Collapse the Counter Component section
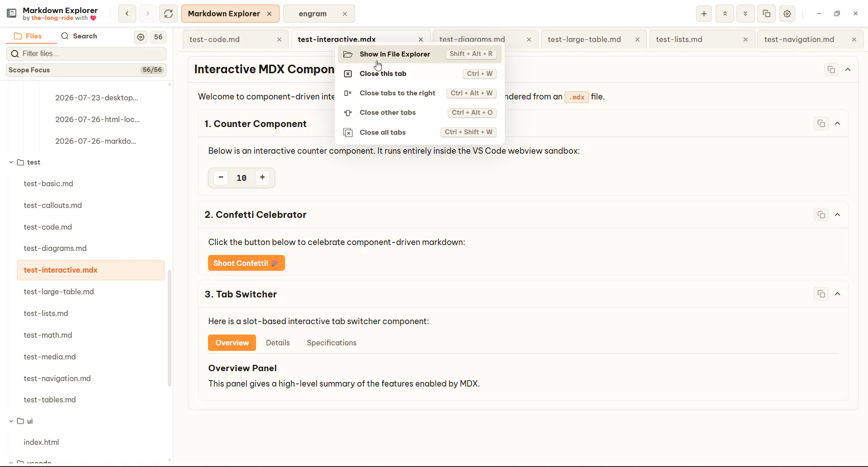The width and height of the screenshot is (868, 467). pyautogui.click(x=838, y=123)
